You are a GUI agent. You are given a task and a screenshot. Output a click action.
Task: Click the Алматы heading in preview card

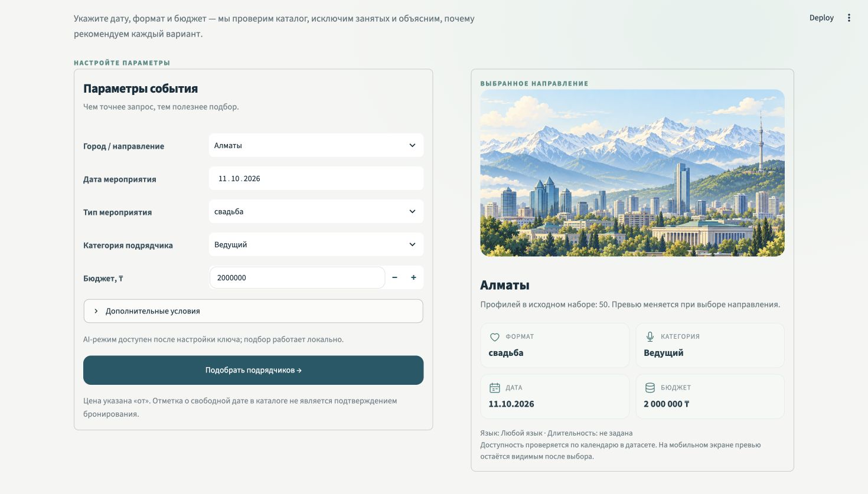pyautogui.click(x=505, y=285)
